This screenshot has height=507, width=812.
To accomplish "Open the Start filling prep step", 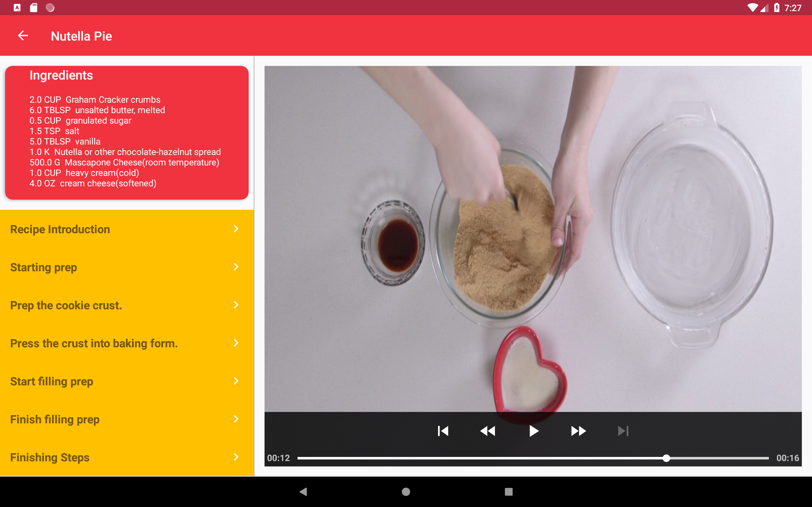I will pos(52,381).
